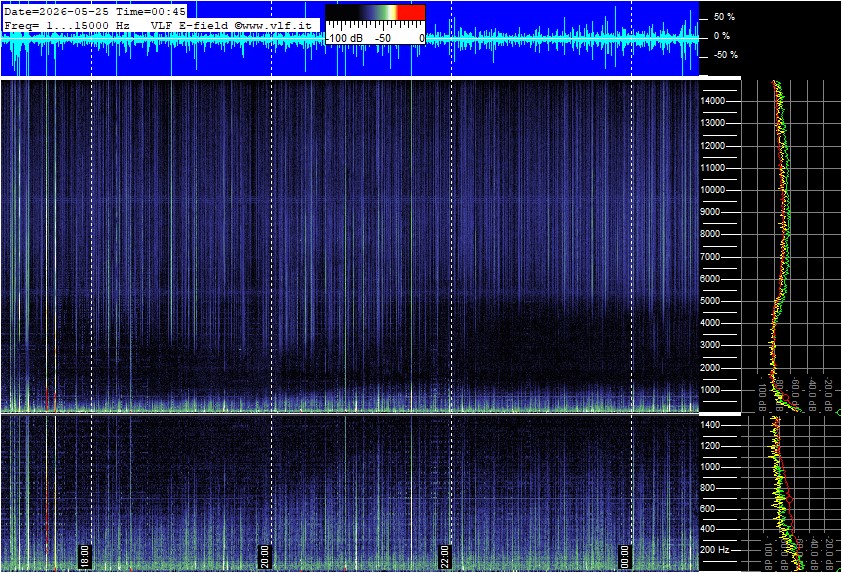This screenshot has width=842, height=573.
Task: Click the 14000 frequency axis label
Action: tap(713, 101)
